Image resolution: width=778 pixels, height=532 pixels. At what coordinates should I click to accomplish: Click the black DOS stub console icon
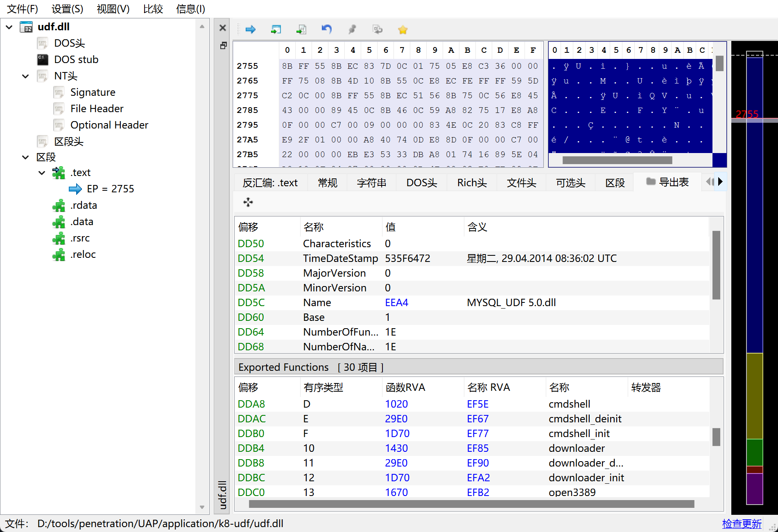click(43, 60)
